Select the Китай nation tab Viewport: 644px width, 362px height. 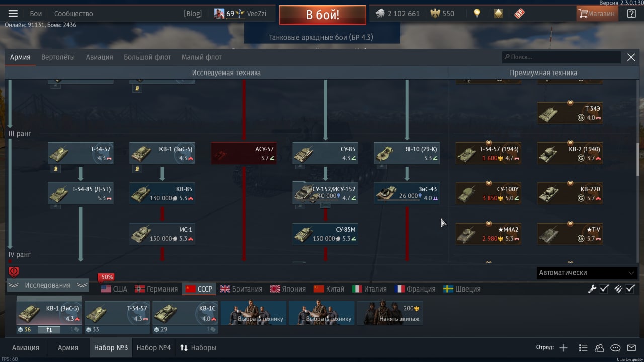329,289
